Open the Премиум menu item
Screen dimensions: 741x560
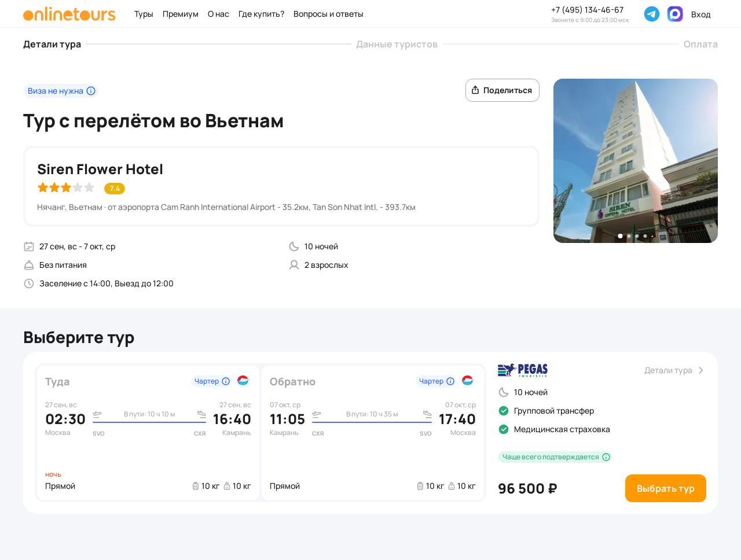(x=181, y=14)
